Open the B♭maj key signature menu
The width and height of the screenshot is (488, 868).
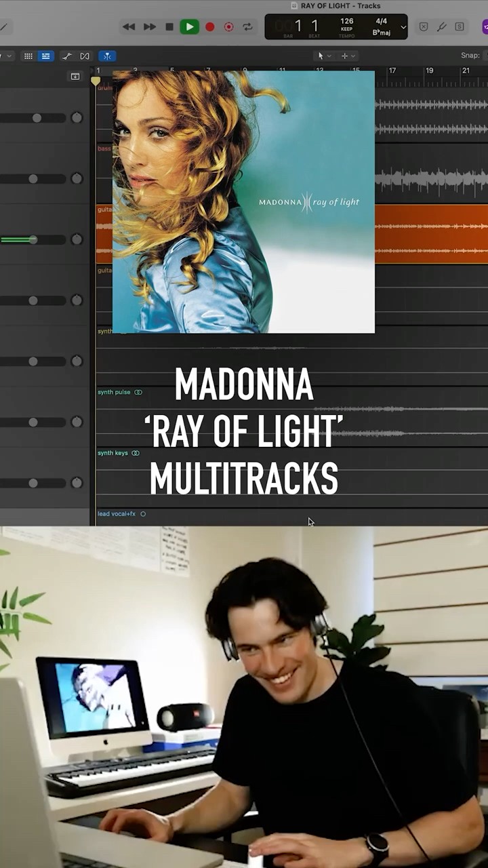381,32
